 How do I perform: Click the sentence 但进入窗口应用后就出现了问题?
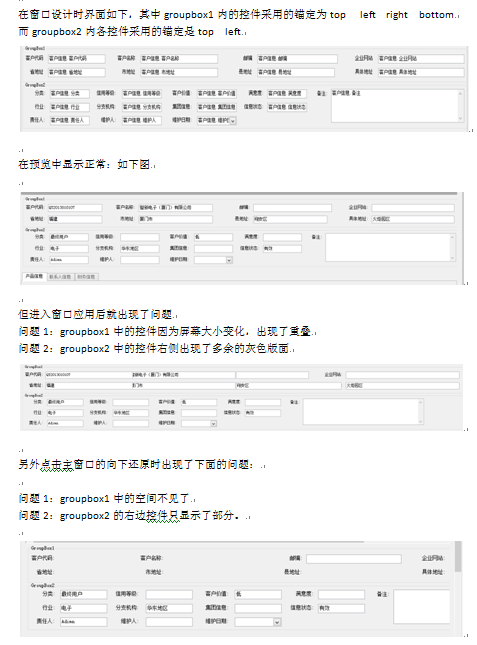[97, 315]
